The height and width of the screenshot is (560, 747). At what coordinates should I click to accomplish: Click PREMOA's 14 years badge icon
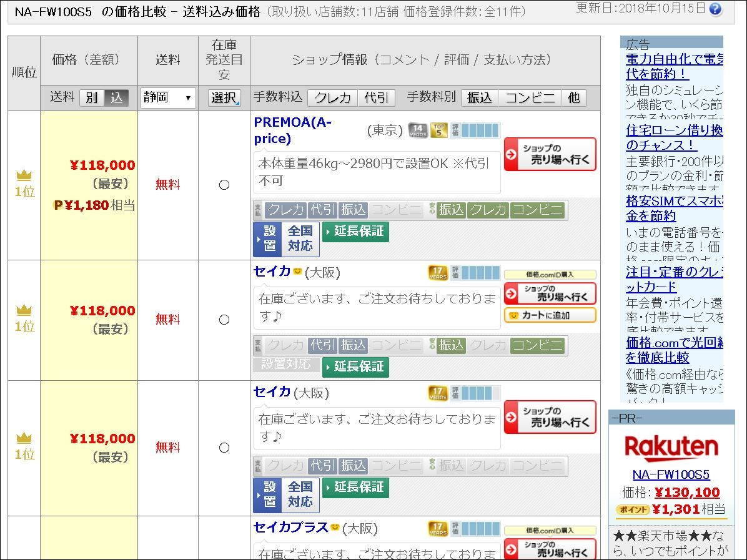point(418,130)
